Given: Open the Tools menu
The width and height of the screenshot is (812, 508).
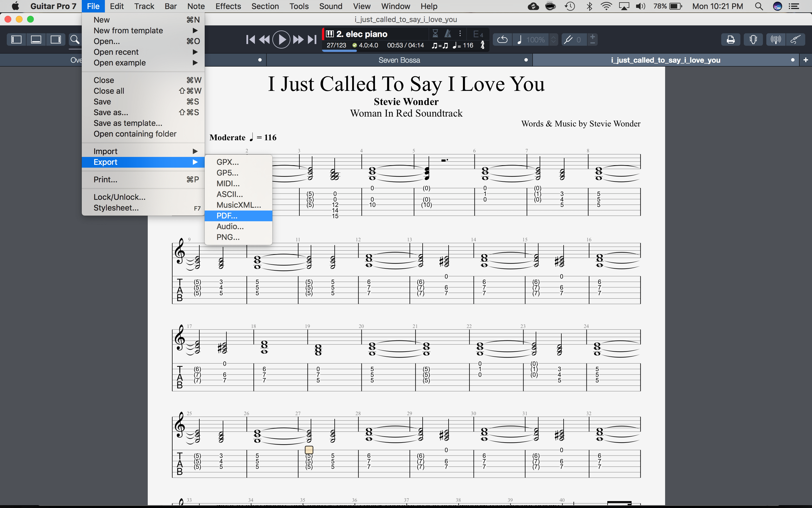Looking at the screenshot, I should click(x=299, y=6).
